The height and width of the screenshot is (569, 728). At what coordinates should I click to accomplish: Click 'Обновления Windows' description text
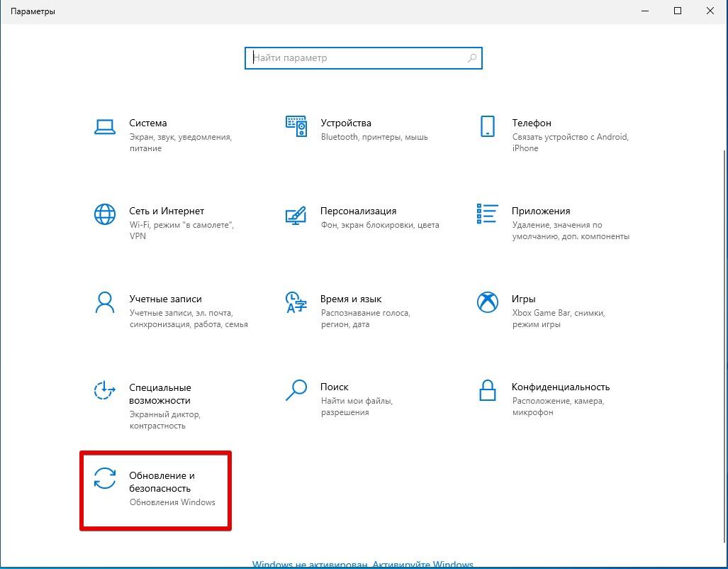tap(172, 502)
